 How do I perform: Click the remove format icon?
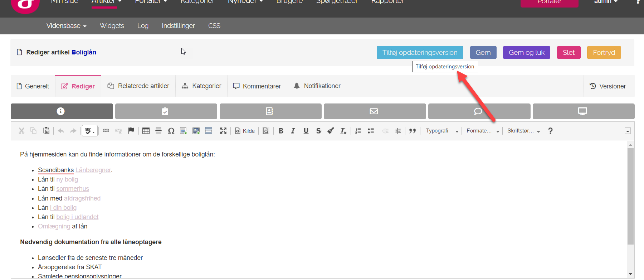tap(343, 131)
